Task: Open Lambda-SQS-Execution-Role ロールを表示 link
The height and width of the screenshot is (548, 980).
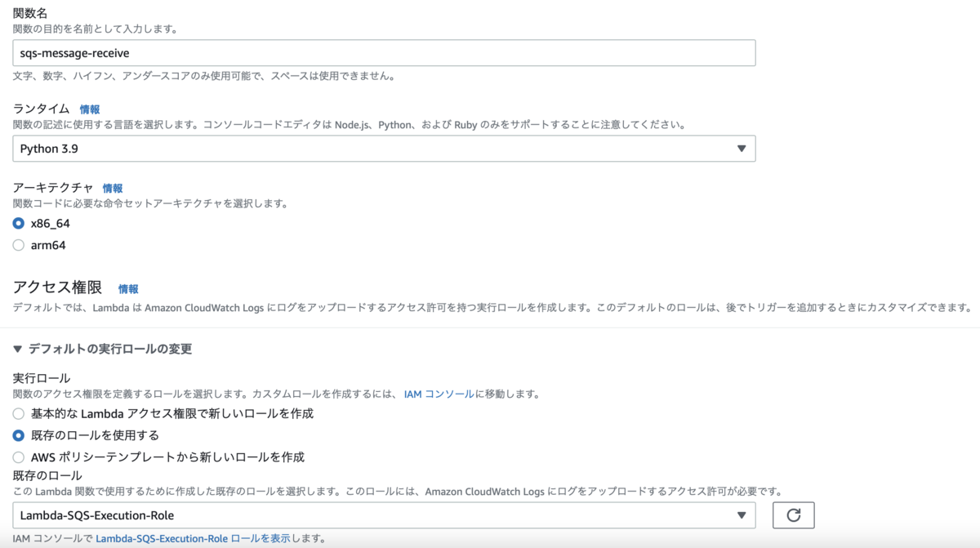Action: click(x=193, y=539)
